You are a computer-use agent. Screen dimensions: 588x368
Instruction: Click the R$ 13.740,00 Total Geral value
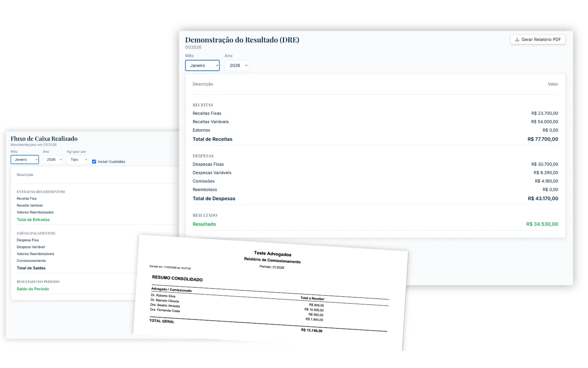[312, 330]
